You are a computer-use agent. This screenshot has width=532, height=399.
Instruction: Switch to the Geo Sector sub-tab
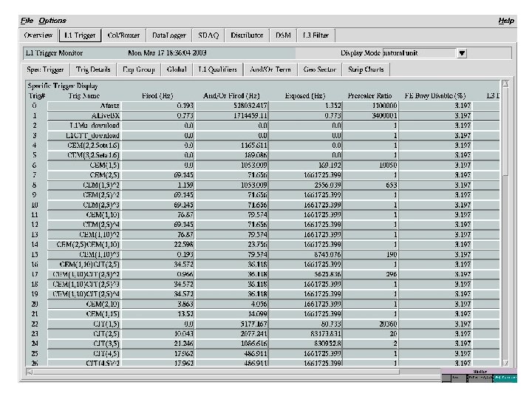coord(320,69)
